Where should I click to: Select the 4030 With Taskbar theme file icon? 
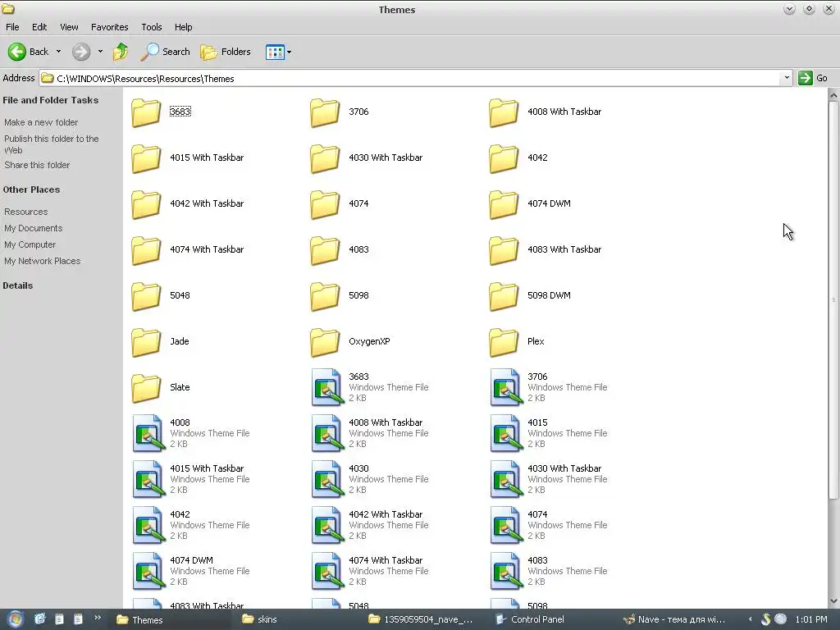[x=505, y=479]
